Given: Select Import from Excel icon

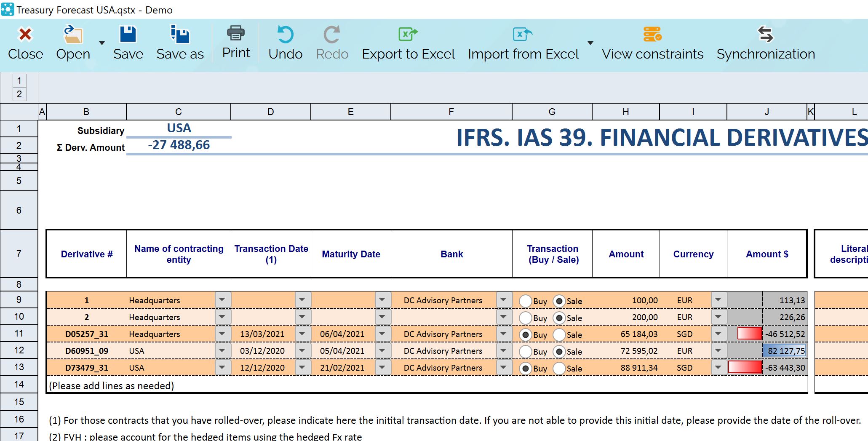Looking at the screenshot, I should click(x=523, y=34).
